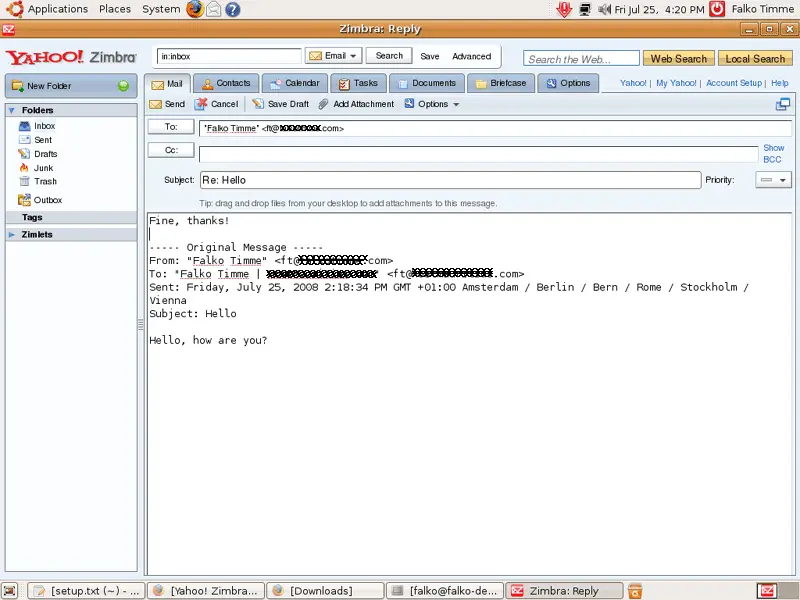The height and width of the screenshot is (600, 800).
Task: Click the To: recipient picker button
Action: 171,127
